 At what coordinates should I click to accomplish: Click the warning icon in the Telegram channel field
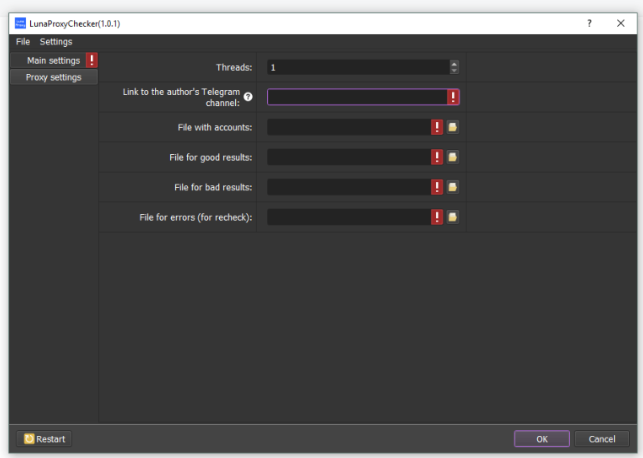point(453,97)
